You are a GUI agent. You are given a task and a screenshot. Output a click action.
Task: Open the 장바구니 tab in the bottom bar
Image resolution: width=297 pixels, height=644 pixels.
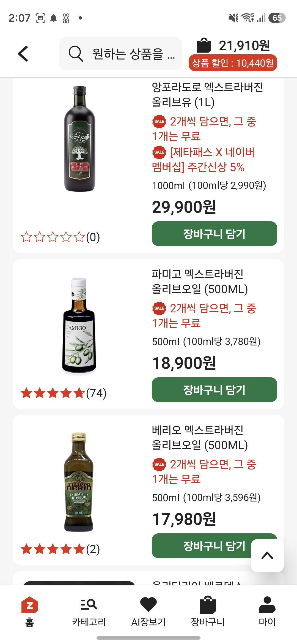click(x=208, y=612)
